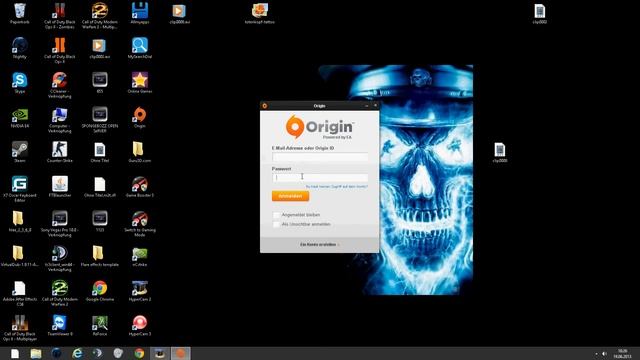
Task: Open the blue floppy disk Allmyapps shortcut
Action: 140,13
